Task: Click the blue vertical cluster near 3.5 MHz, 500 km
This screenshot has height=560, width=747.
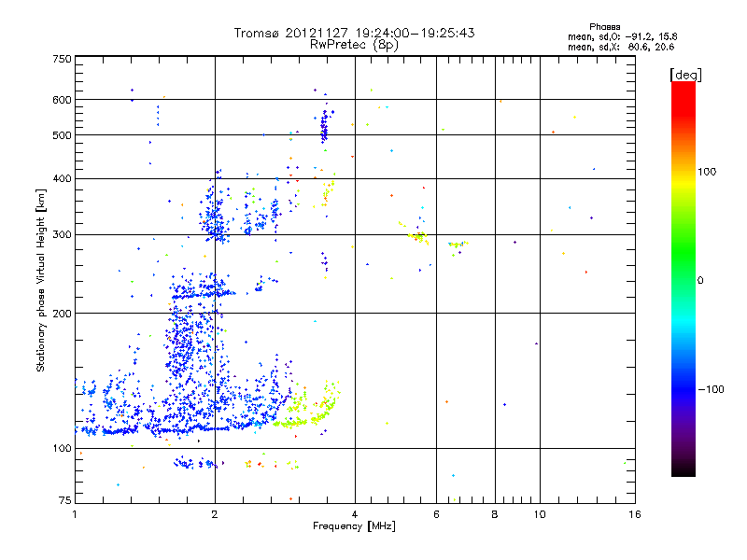Action: 324,126
